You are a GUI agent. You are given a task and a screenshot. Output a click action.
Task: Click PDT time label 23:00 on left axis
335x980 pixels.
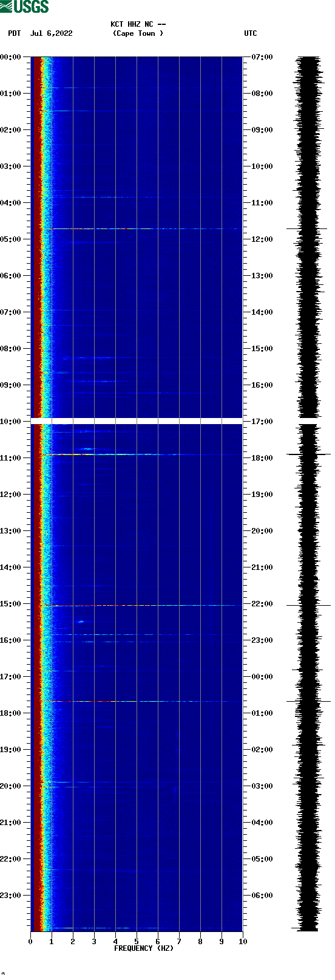coord(11,896)
